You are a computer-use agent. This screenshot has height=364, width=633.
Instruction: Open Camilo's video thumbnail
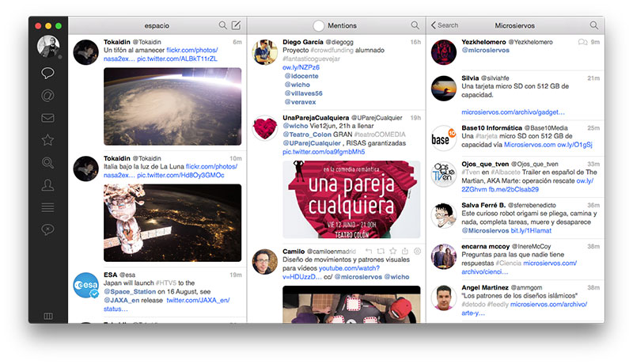pos(351,305)
